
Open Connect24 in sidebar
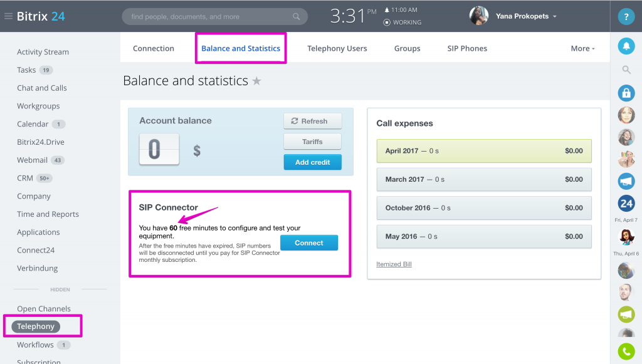click(36, 250)
